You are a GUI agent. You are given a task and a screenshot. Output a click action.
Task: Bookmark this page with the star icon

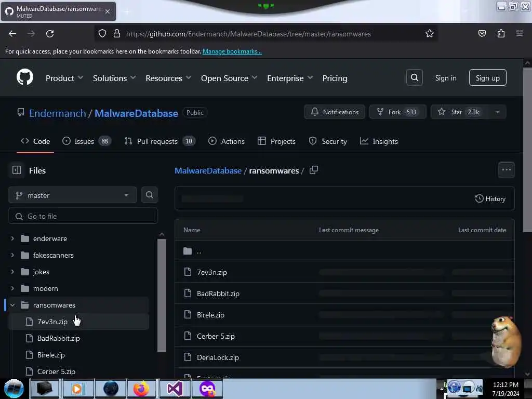coord(430,33)
